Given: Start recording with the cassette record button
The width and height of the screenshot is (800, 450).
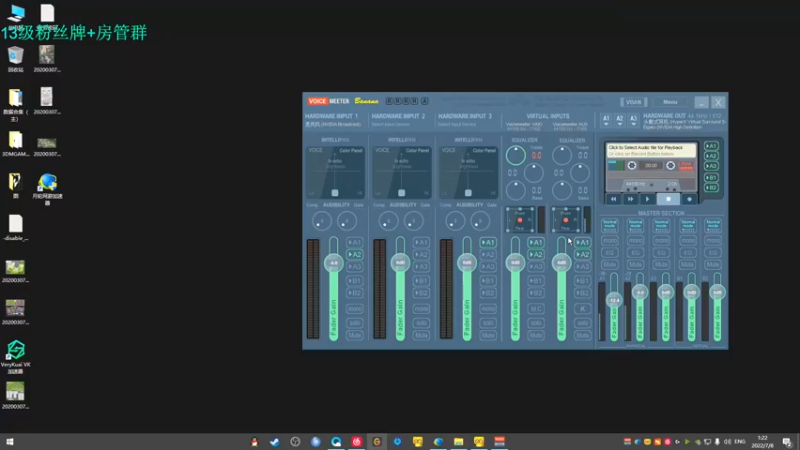Looking at the screenshot, I should coord(689,199).
